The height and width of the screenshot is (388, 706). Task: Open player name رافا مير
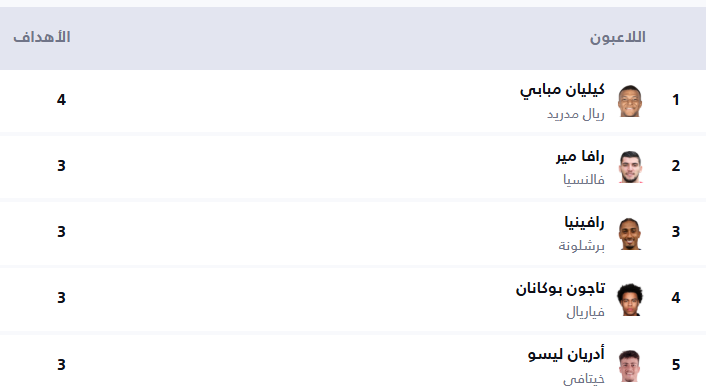pos(580,156)
